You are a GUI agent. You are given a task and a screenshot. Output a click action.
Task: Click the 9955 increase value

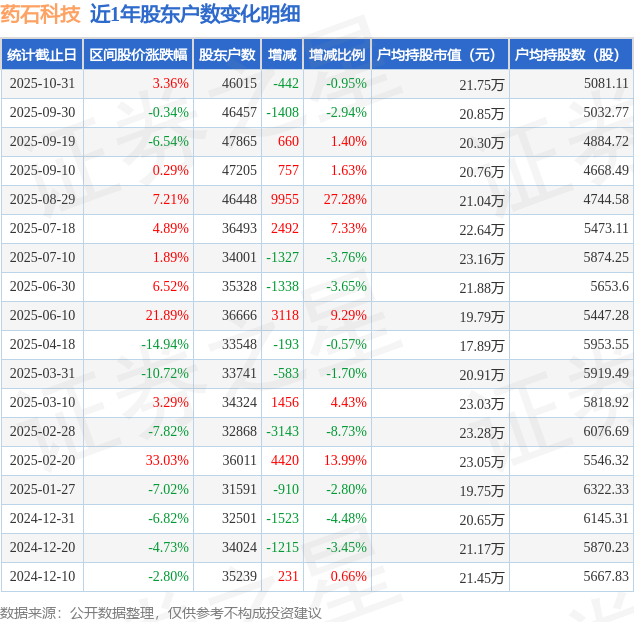[x=285, y=199]
